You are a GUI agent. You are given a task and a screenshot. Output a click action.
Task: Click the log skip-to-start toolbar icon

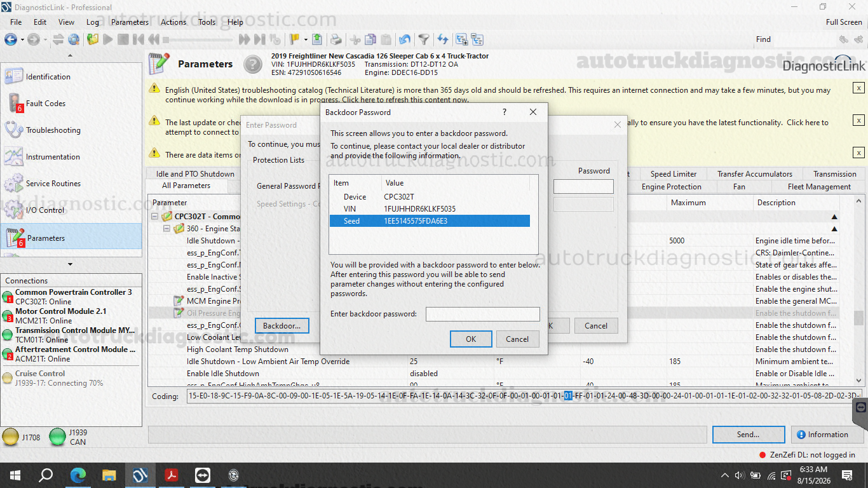point(139,39)
